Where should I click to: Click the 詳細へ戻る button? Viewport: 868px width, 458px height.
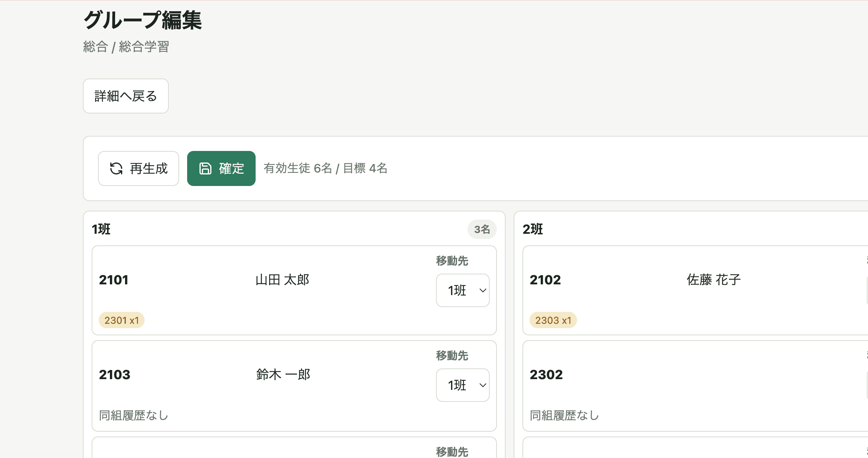pyautogui.click(x=126, y=96)
